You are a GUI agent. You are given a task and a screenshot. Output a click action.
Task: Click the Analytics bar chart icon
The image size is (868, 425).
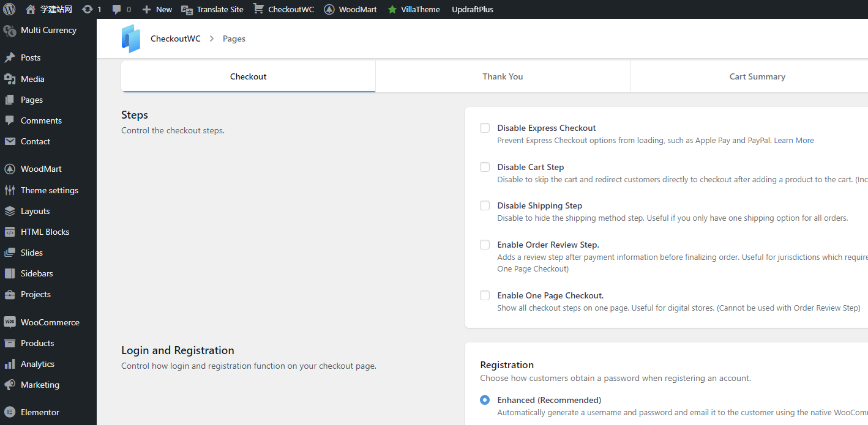coord(10,364)
